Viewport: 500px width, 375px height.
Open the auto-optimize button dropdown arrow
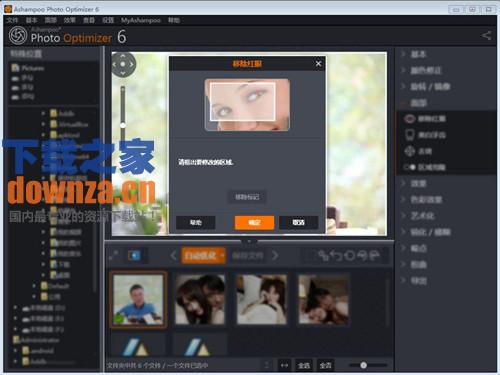pos(222,256)
